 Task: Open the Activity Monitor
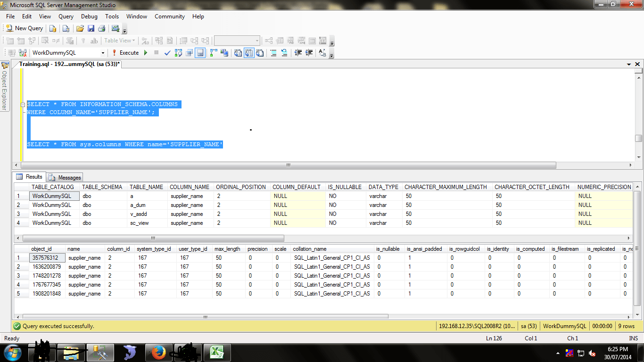tap(116, 28)
